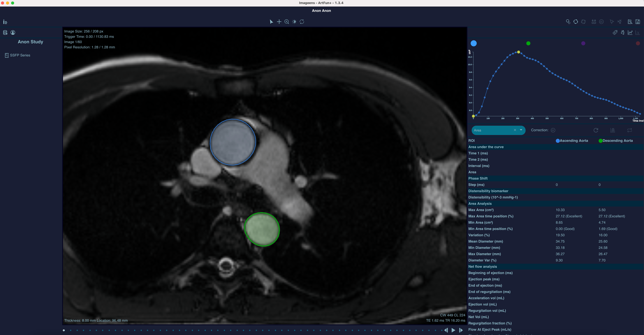644x335 pixels.
Task: Select the crosshair pan tool
Action: [x=279, y=22]
